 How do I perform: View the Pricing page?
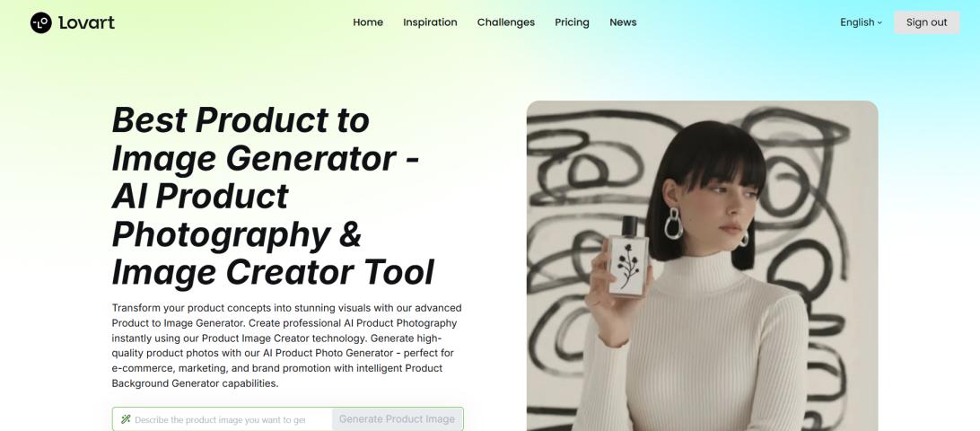tap(572, 22)
